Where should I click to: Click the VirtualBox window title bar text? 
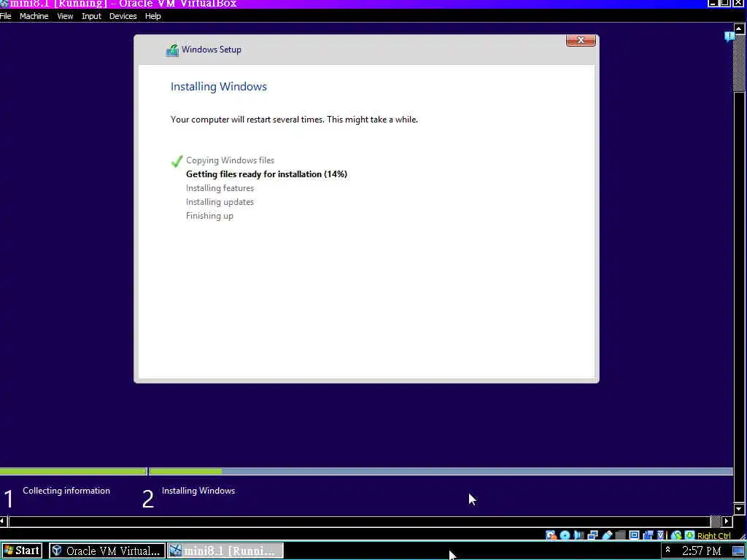[123, 4]
